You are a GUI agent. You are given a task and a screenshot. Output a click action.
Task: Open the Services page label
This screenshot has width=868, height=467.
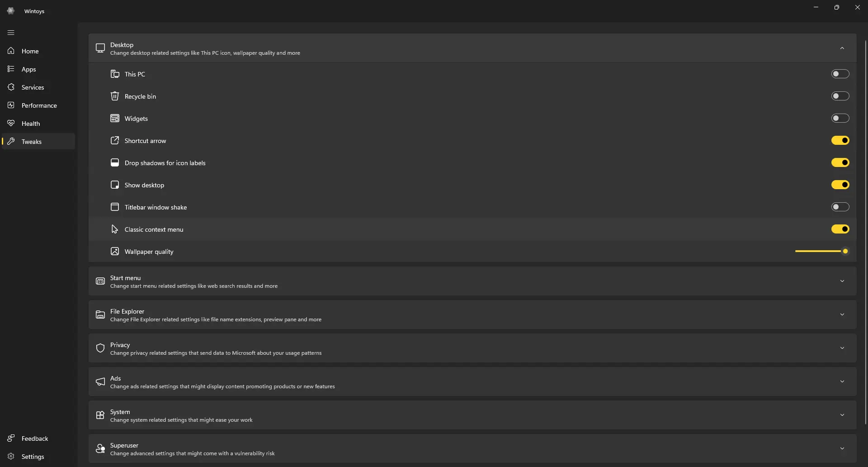click(x=33, y=87)
